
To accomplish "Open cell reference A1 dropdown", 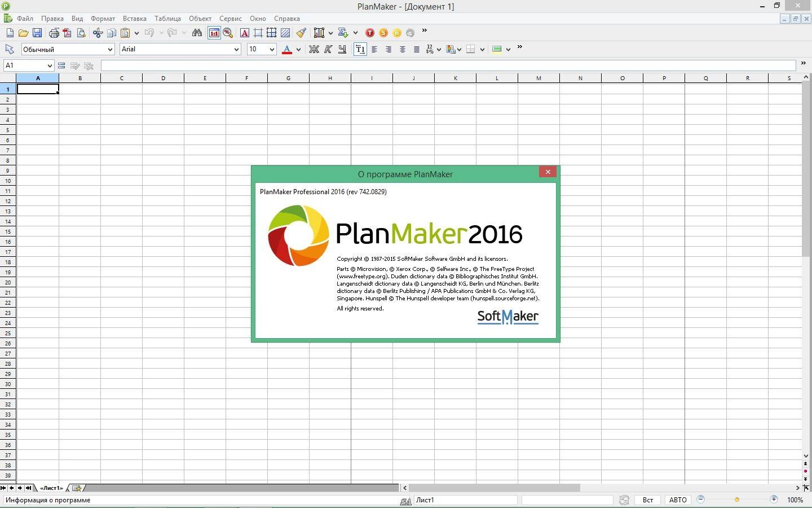I will (x=49, y=65).
